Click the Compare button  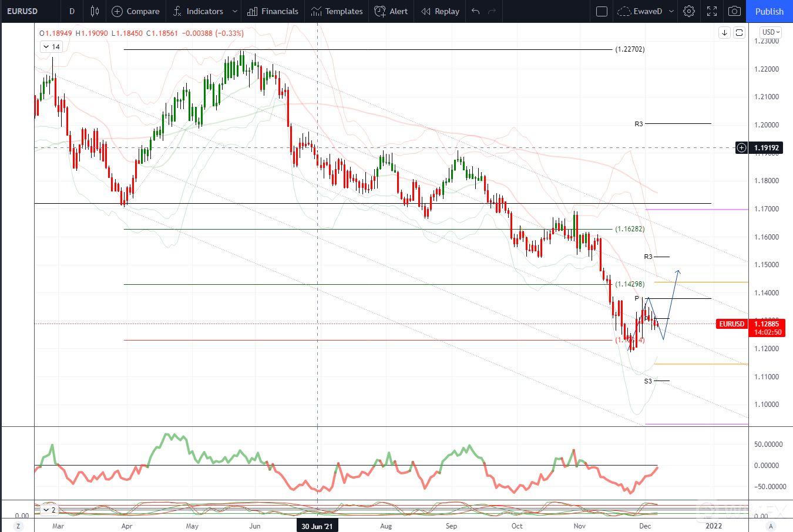tap(136, 11)
